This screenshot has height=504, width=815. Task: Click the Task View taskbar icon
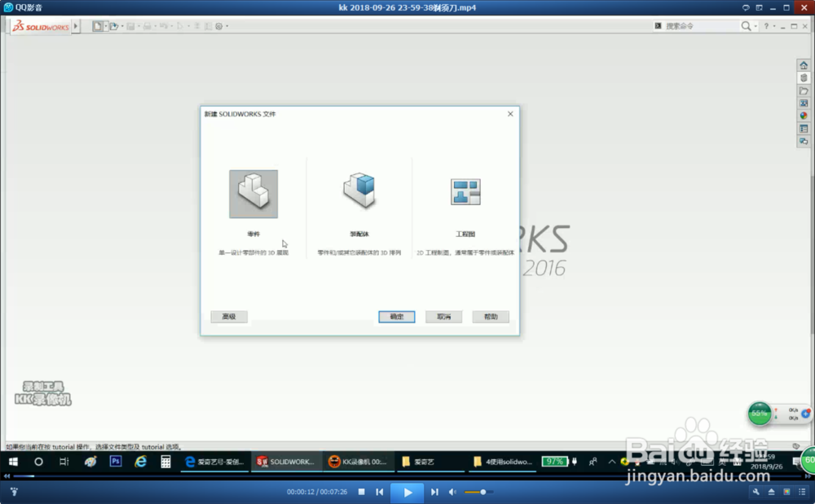click(64, 462)
